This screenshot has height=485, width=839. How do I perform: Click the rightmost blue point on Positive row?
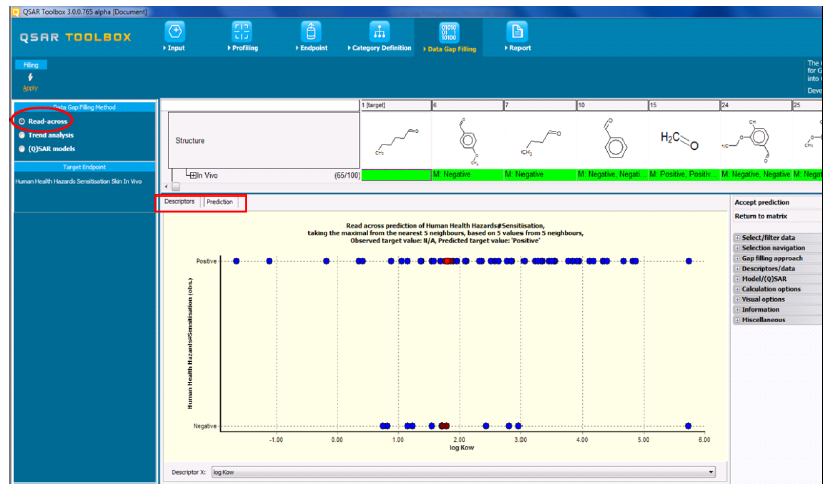(x=689, y=261)
